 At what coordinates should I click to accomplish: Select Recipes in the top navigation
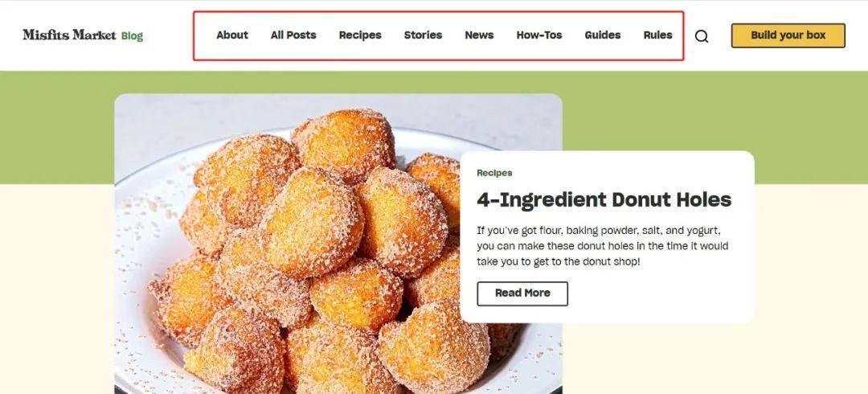click(360, 35)
